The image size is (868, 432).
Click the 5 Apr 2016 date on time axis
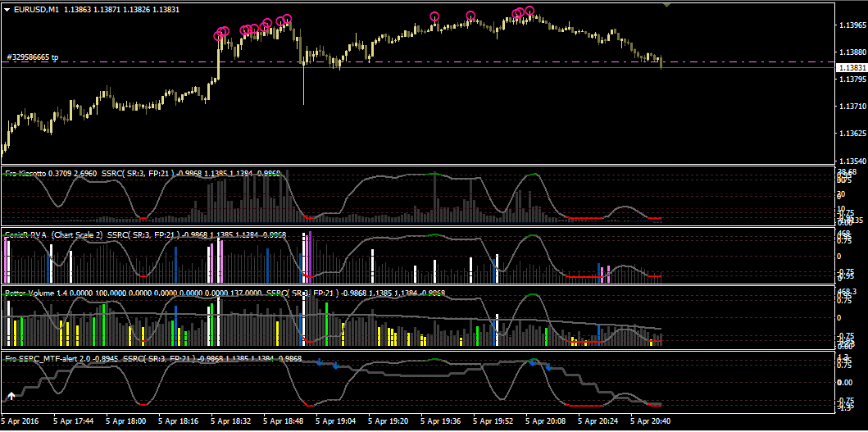(x=20, y=421)
